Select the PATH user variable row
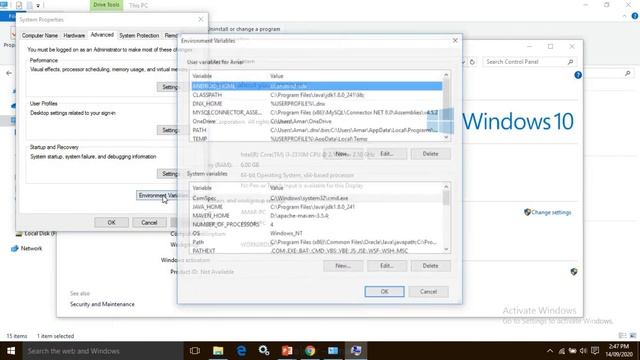This screenshot has width=640, height=360. point(317,130)
